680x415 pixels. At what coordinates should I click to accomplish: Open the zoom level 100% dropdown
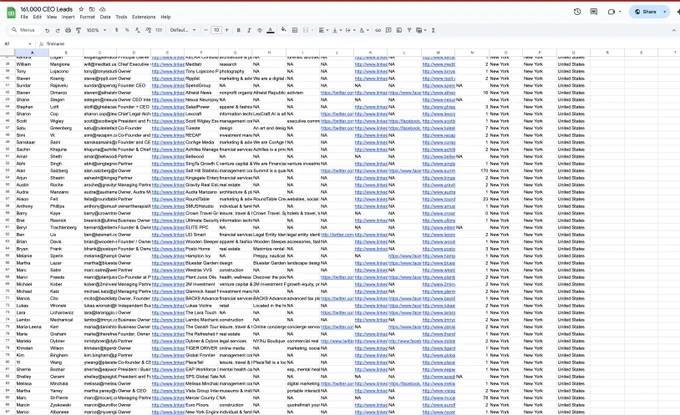pos(96,30)
